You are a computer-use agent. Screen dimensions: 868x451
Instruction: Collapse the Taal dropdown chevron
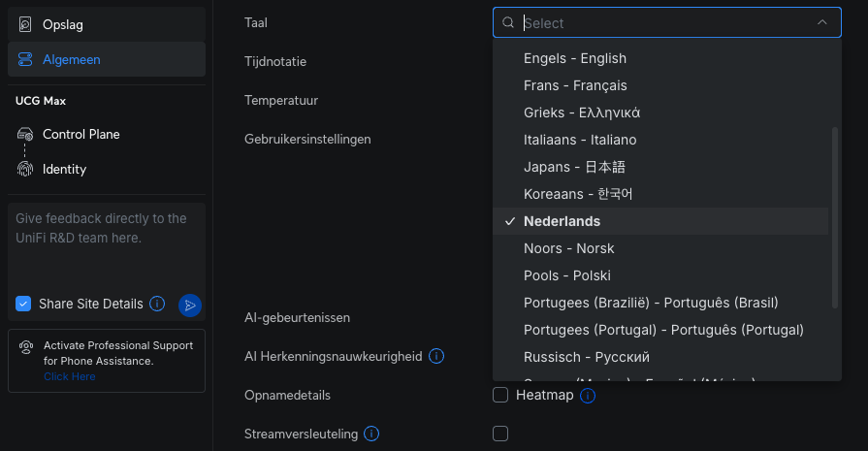[x=822, y=22]
